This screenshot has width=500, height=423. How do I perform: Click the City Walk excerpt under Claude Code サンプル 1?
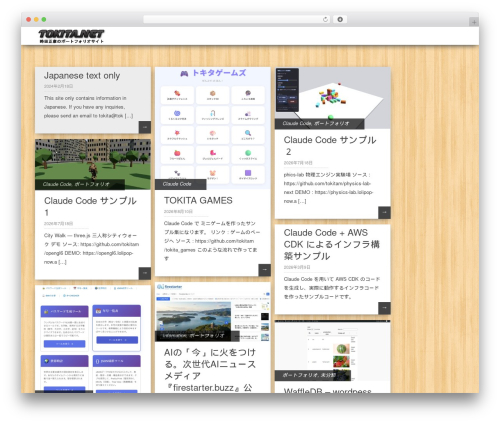[x=91, y=249]
